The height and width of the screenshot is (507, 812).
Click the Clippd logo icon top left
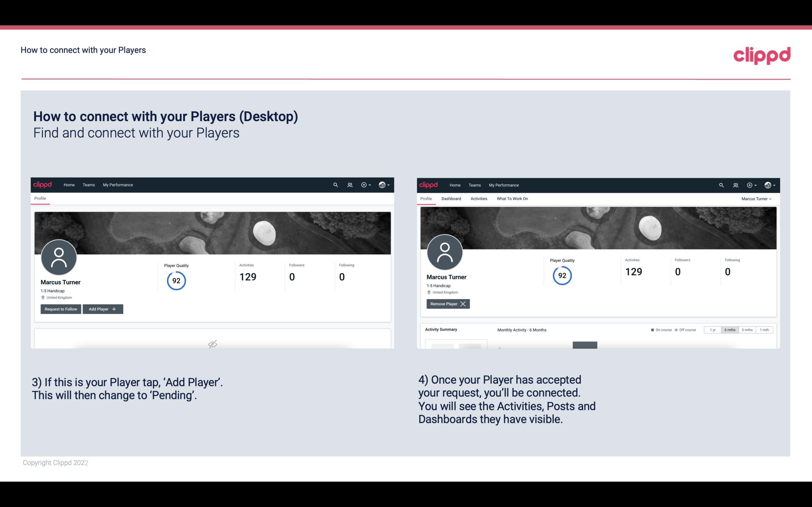tap(43, 184)
